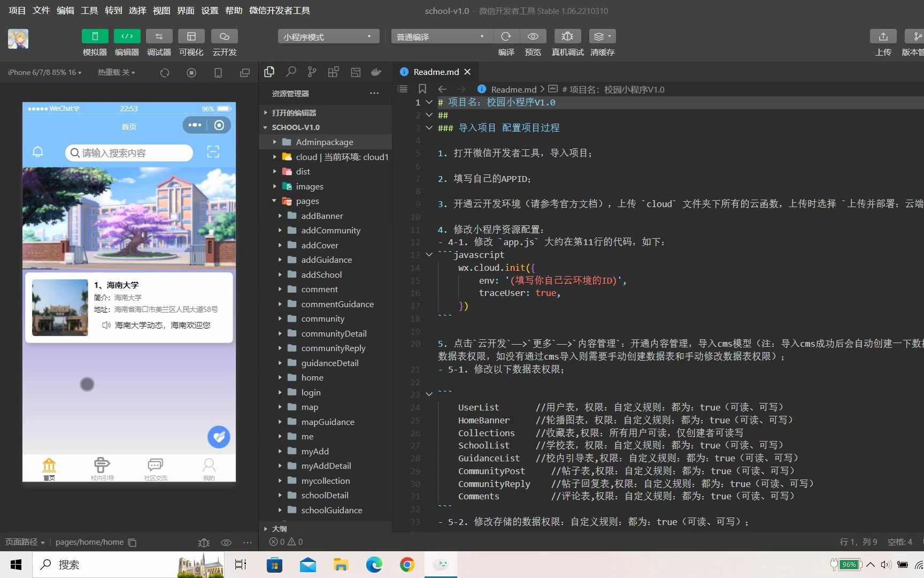Click the blue floating heart button
This screenshot has width=924, height=578.
click(x=219, y=437)
